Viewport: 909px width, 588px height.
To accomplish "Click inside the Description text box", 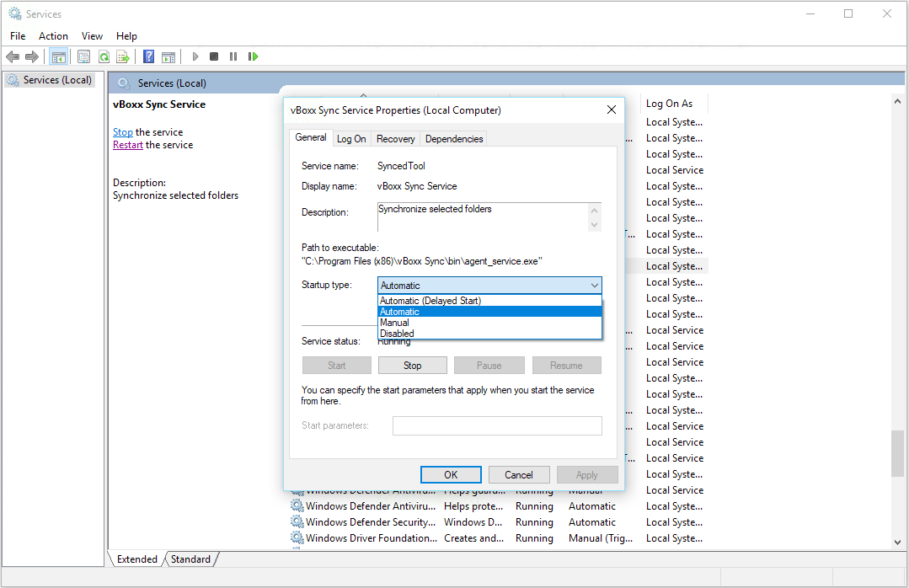I will 483,216.
